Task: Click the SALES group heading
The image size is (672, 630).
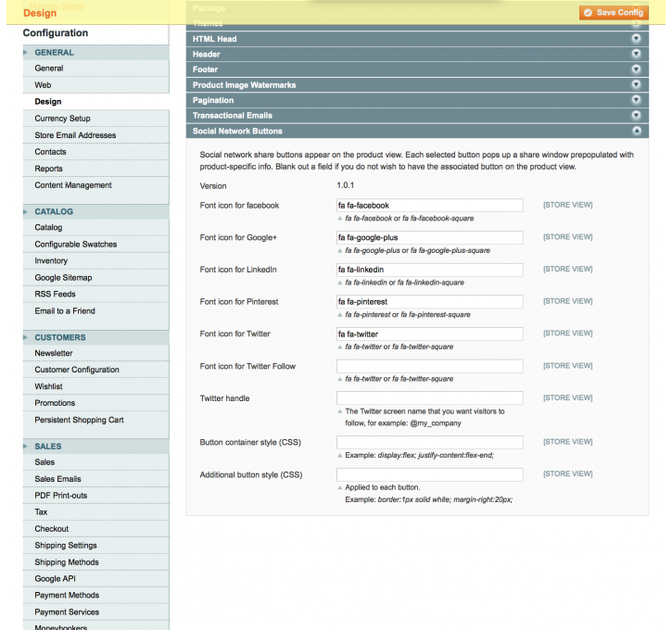Action: click(x=48, y=447)
